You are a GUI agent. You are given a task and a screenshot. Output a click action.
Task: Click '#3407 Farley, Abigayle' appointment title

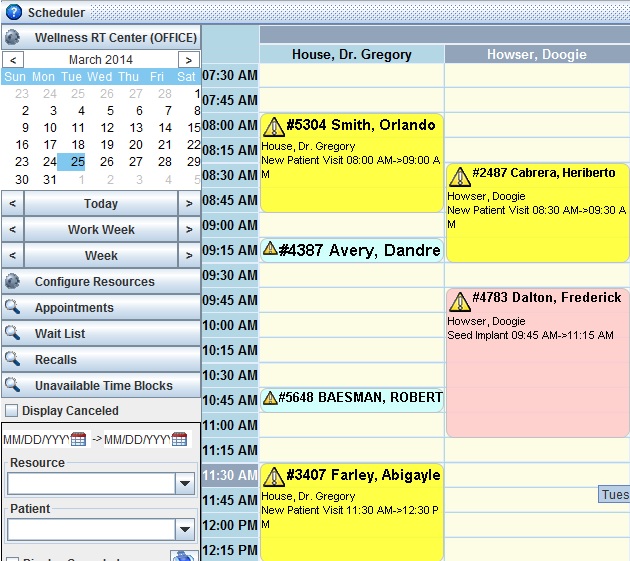pyautogui.click(x=363, y=475)
